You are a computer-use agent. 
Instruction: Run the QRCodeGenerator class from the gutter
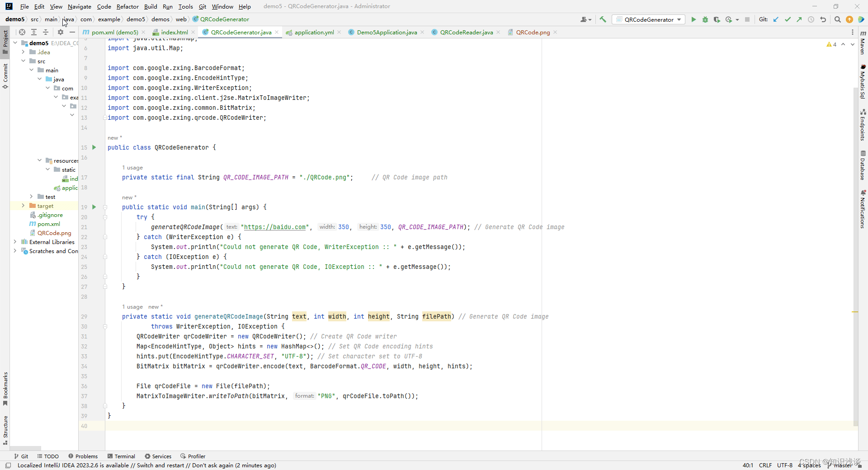pyautogui.click(x=94, y=147)
